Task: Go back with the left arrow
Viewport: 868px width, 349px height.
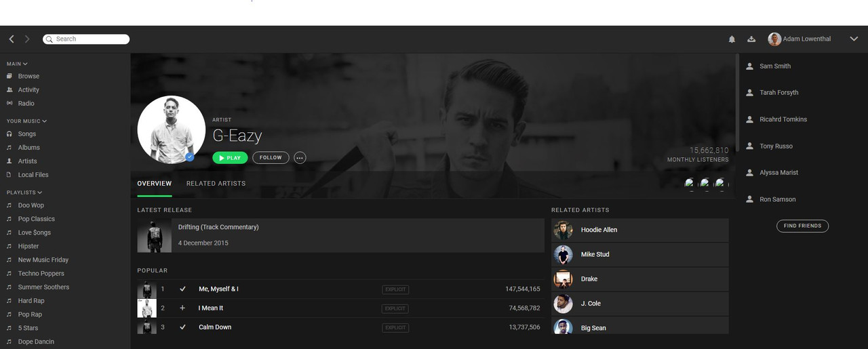Action: pyautogui.click(x=12, y=39)
